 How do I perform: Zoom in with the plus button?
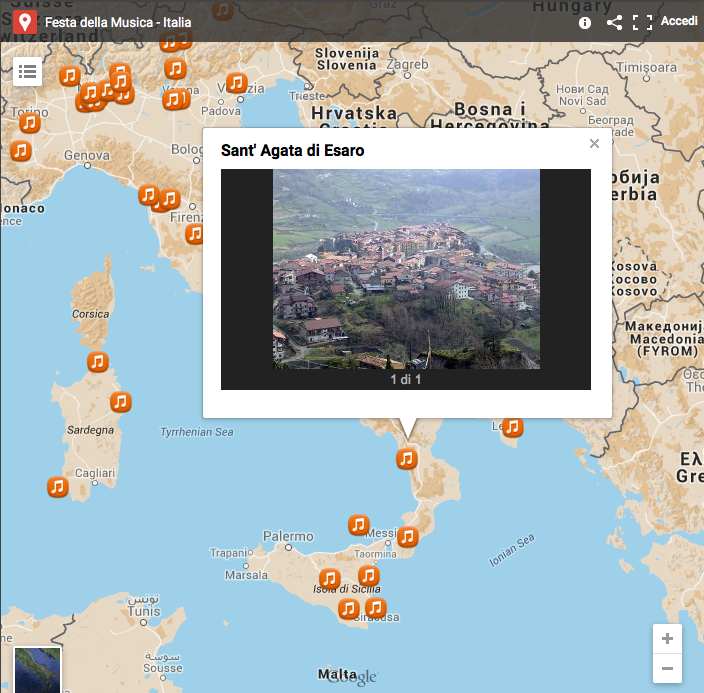point(667,639)
